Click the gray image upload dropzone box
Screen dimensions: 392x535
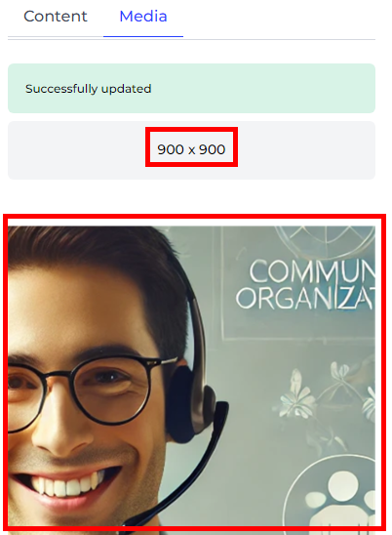click(191, 150)
